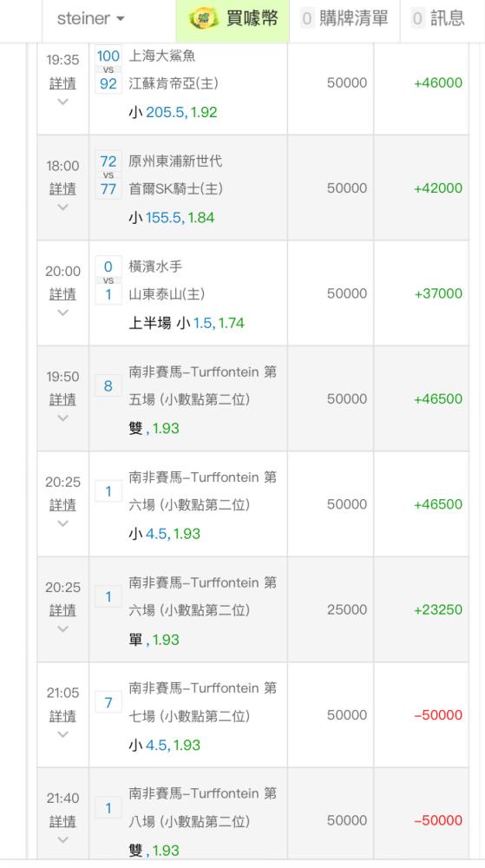Click the 100 vs 92 score box

coord(108,69)
